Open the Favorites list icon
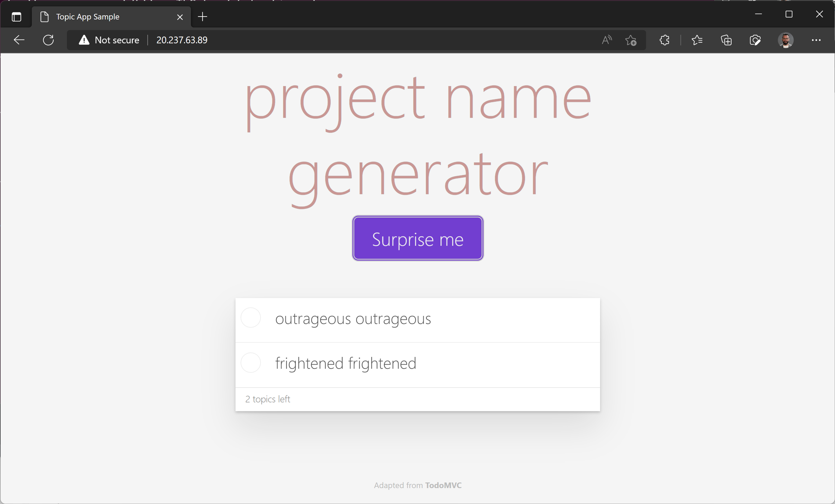The height and width of the screenshot is (504, 835). pos(697,40)
